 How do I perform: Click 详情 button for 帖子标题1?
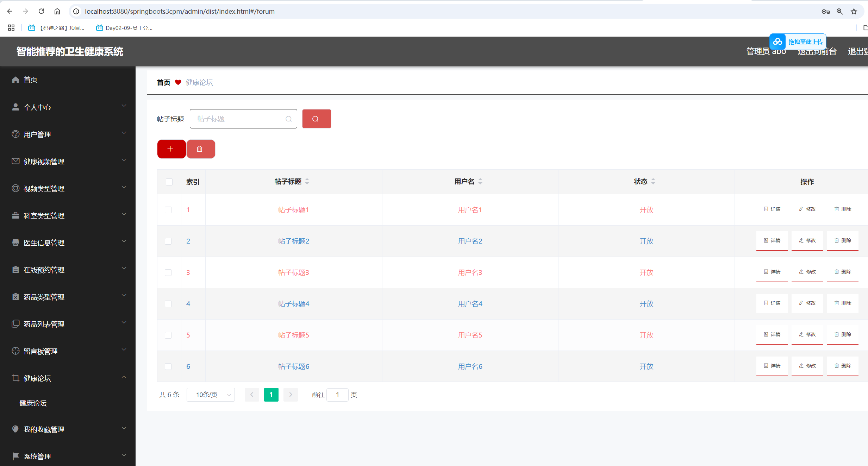(772, 209)
